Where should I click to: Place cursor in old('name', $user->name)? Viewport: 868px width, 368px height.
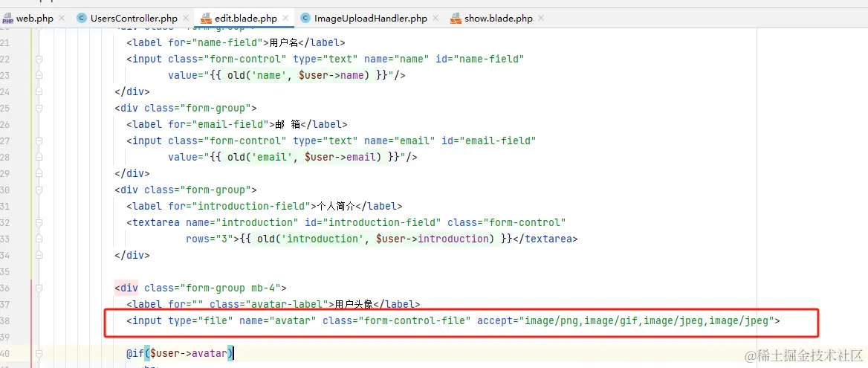pyautogui.click(x=299, y=75)
